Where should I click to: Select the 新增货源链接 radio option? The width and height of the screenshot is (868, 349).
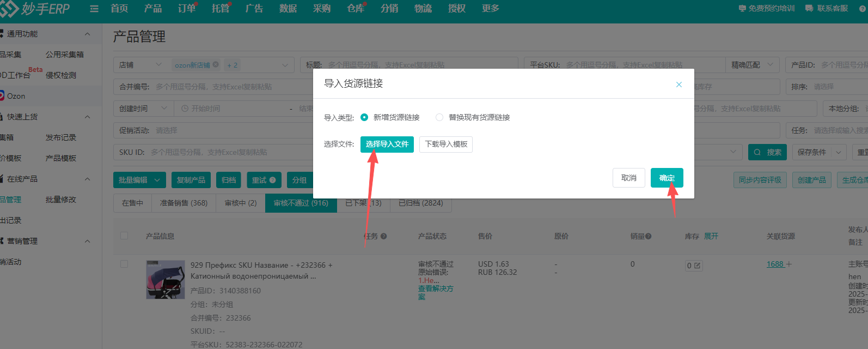(x=364, y=117)
